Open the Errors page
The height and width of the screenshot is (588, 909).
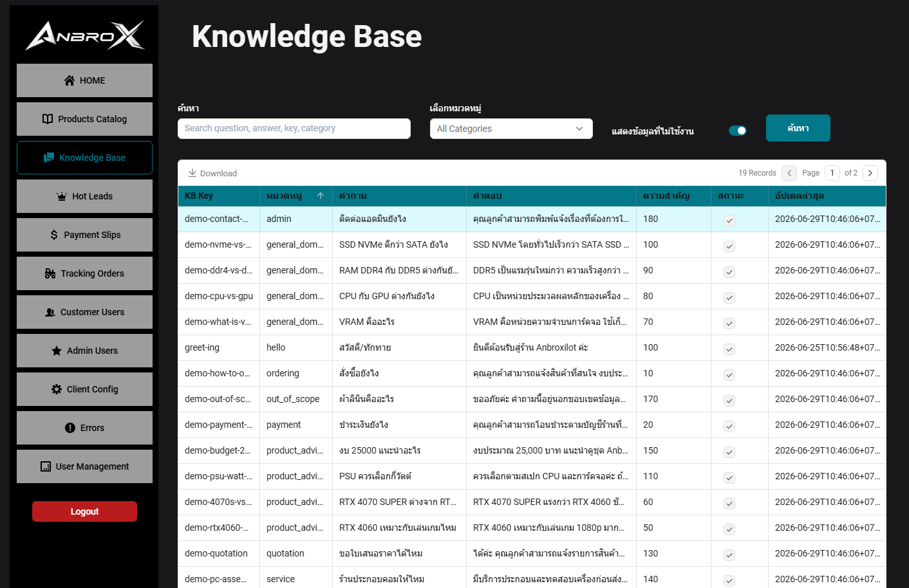point(84,428)
